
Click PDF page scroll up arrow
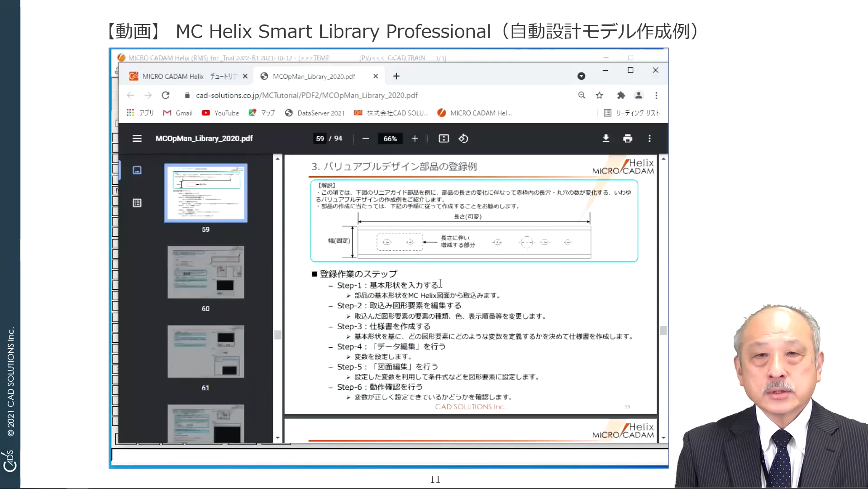point(663,158)
